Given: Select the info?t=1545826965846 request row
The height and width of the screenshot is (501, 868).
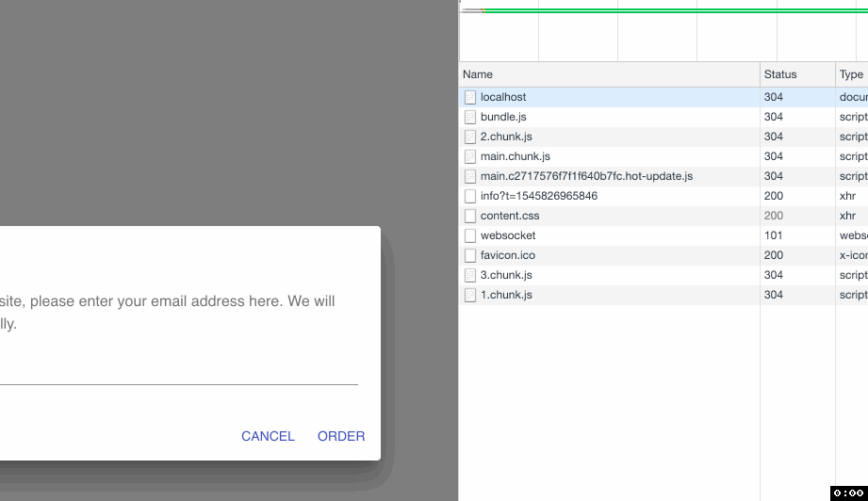Looking at the screenshot, I should tap(538, 196).
